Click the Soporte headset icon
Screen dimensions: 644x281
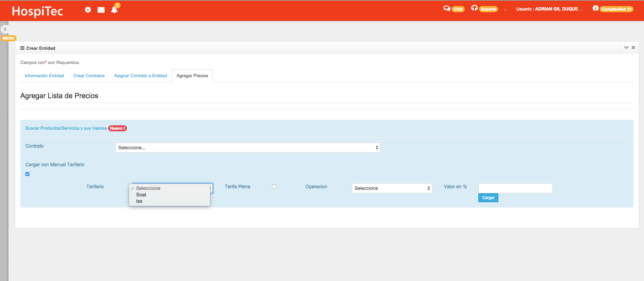[474, 8]
